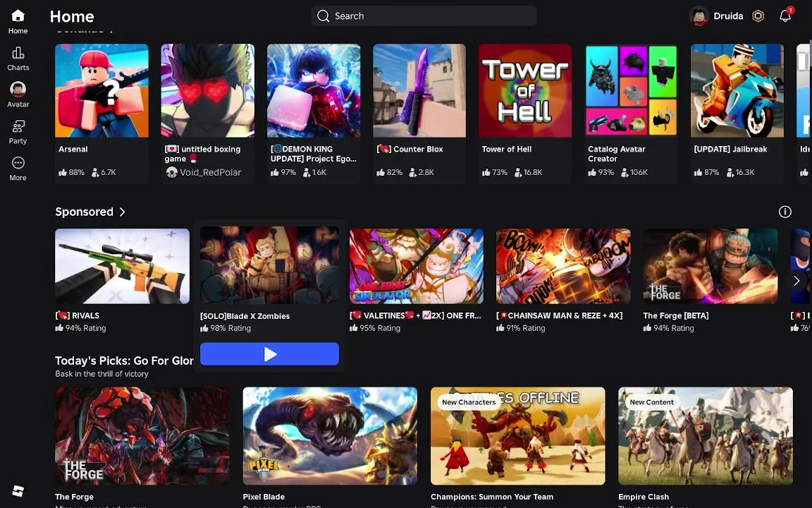Click Empire Clash title text
The height and width of the screenshot is (508, 812).
643,497
